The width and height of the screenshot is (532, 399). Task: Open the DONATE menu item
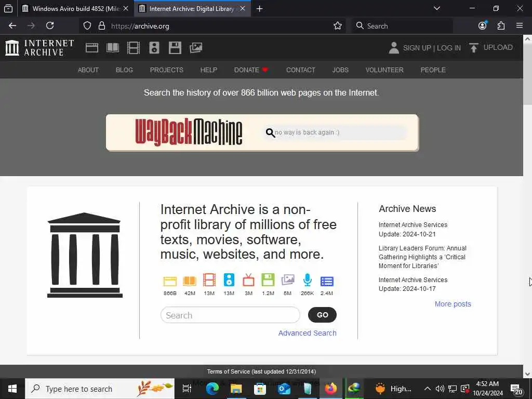point(251,70)
